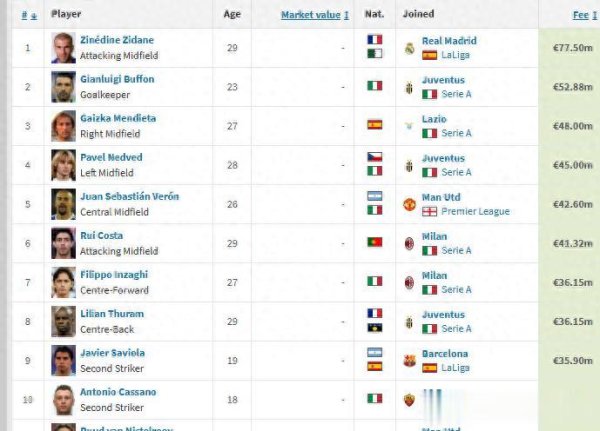Viewport: 600px width, 431px height.
Task: Click Juan Sebastián Verón's portrait thumbnail
Action: point(63,204)
